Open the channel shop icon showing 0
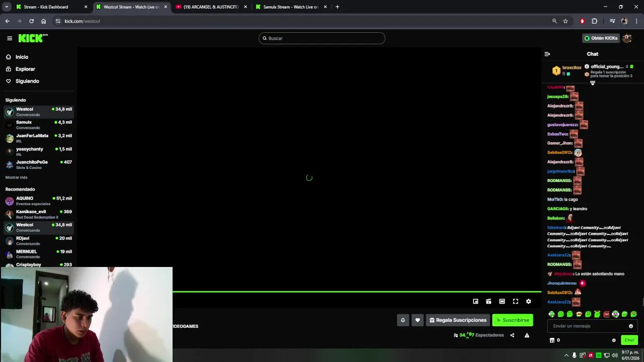 pyautogui.click(x=554, y=340)
